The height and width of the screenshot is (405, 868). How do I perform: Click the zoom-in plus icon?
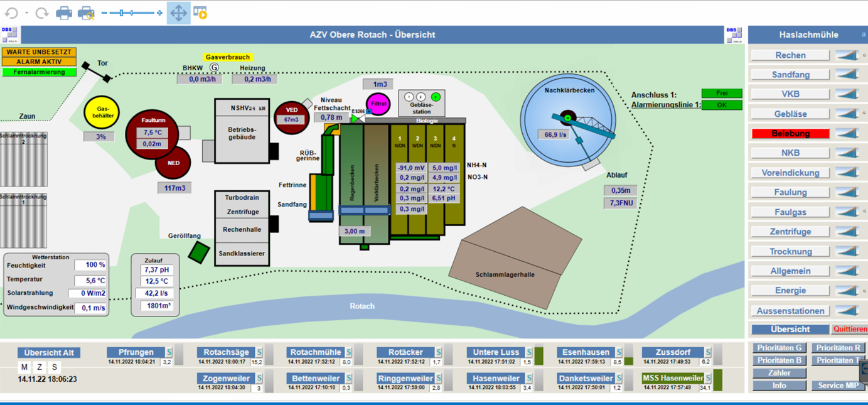pos(159,13)
